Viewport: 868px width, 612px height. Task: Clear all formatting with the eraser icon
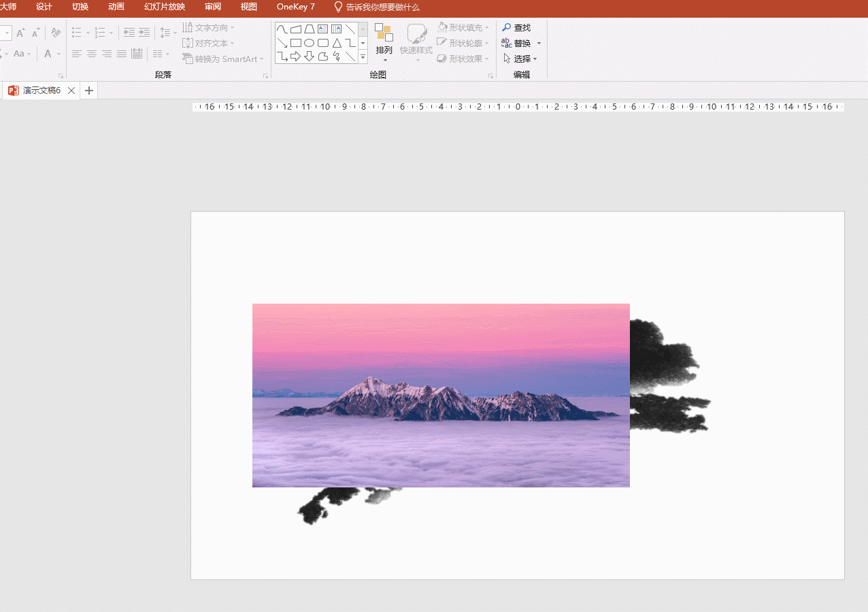click(56, 33)
